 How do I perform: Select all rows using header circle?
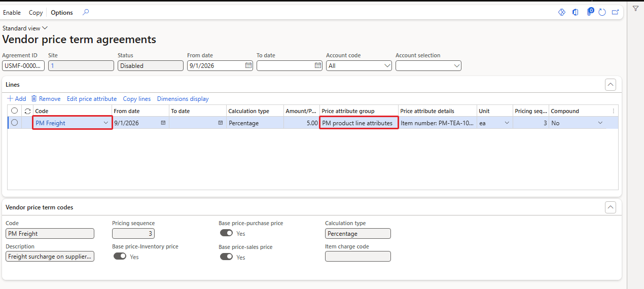15,111
